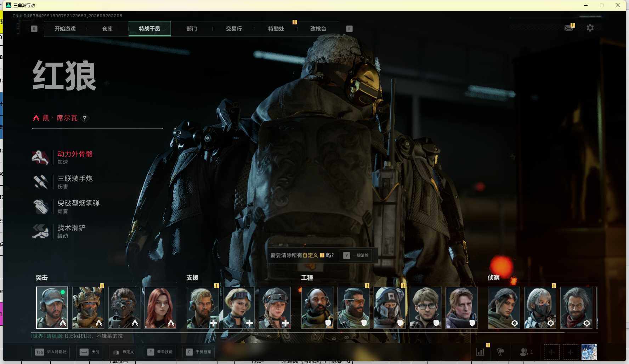
Task: Click the 查看技能 button
Action: [160, 352]
